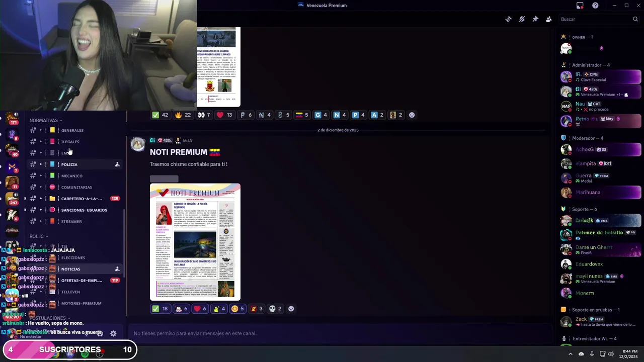Viewport: 644px width, 362px height.
Task: Add reaction smiley next to skull reaction
Action: pyautogui.click(x=291, y=309)
